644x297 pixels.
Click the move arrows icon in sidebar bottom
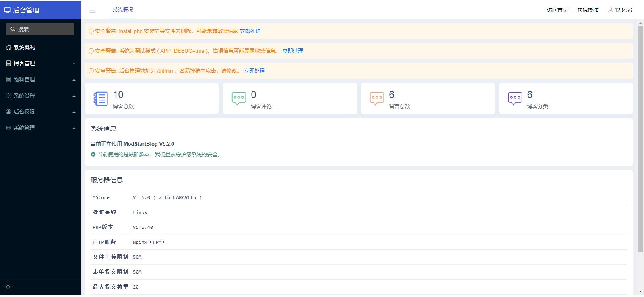pos(8,287)
